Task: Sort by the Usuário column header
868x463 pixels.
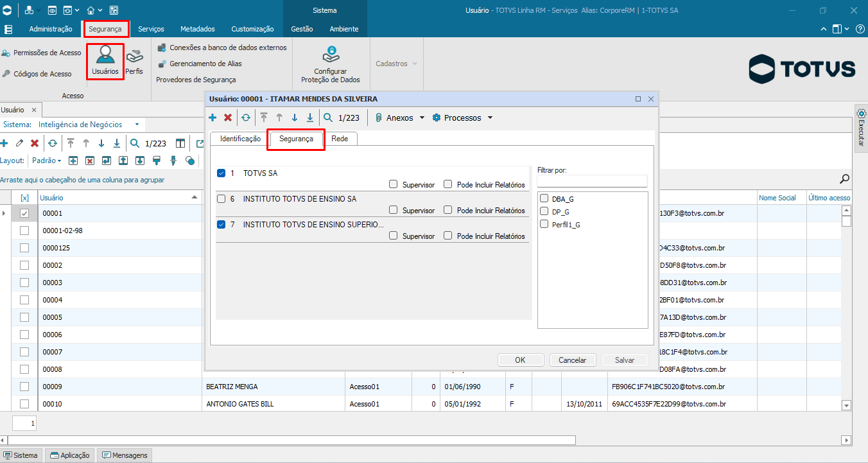Action: coord(120,198)
